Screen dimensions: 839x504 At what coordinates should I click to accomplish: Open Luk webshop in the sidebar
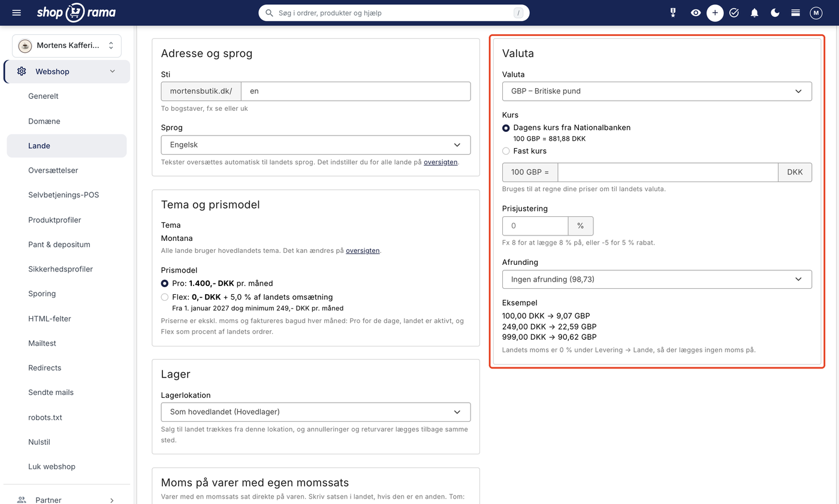[x=67, y=466]
